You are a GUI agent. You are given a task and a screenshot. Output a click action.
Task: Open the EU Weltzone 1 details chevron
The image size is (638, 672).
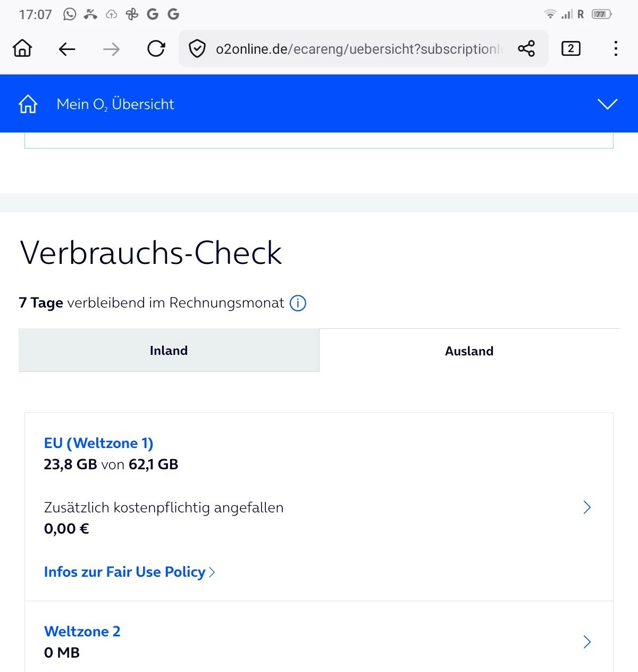(587, 507)
